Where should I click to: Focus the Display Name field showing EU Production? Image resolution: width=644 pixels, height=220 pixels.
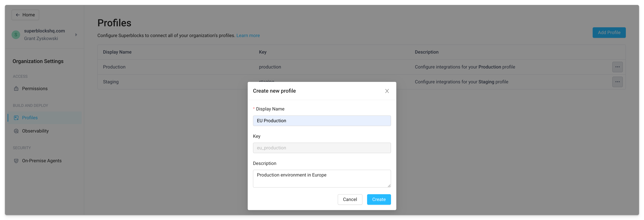pyautogui.click(x=322, y=121)
